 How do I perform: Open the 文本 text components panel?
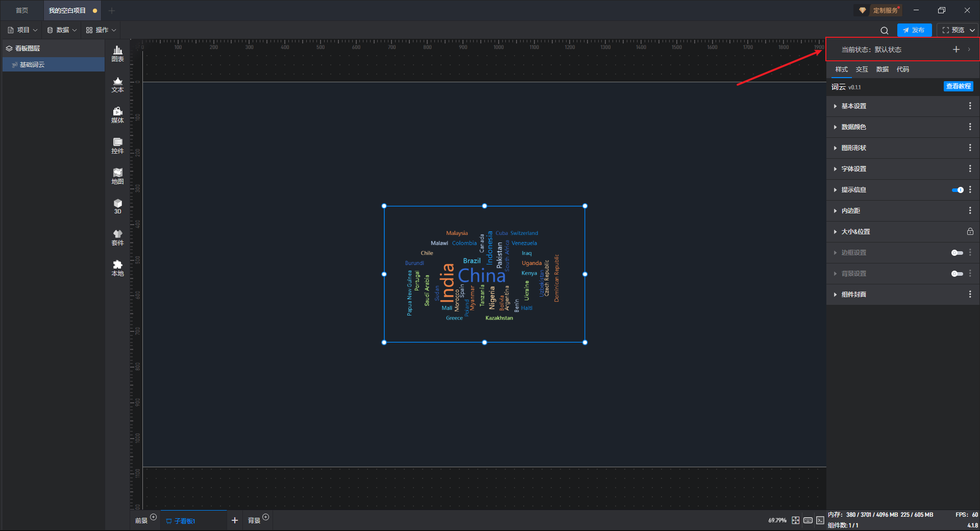pyautogui.click(x=117, y=84)
